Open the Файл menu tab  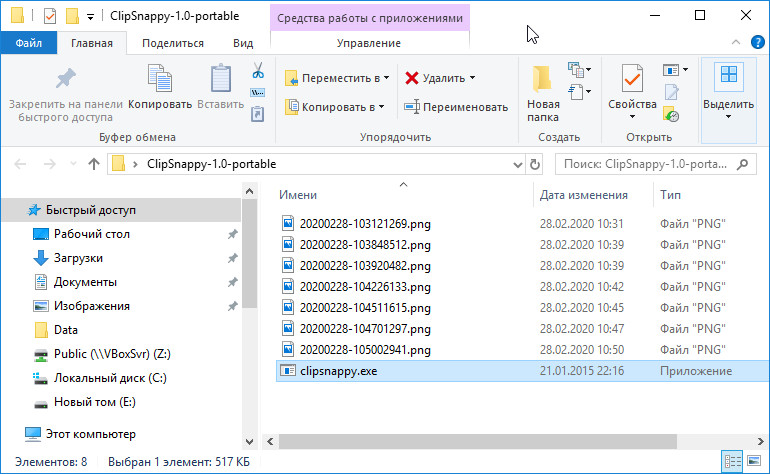tap(28, 43)
